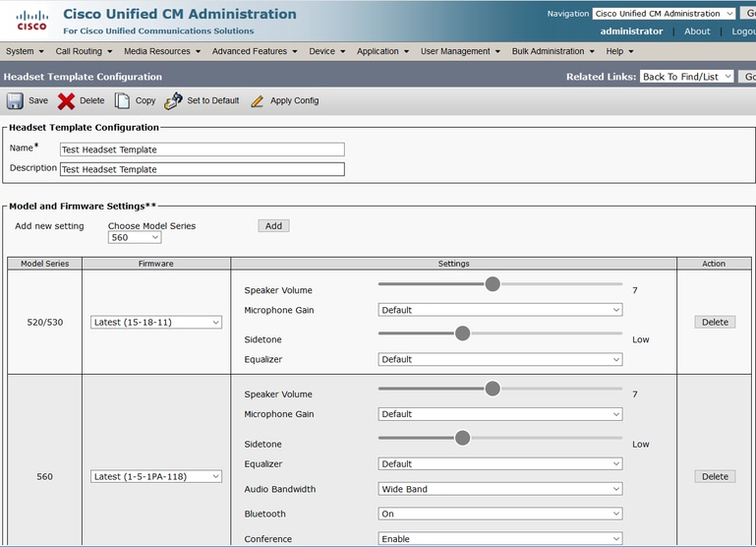756x547 pixels.
Task: Click the Action column header
Action: (714, 264)
